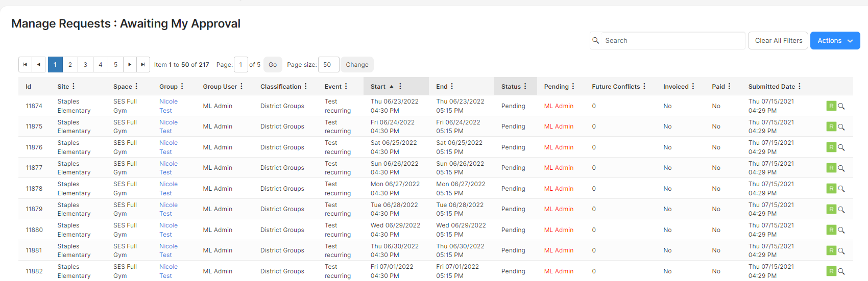
Task: Click green R icon for request 11880
Action: tap(831, 230)
